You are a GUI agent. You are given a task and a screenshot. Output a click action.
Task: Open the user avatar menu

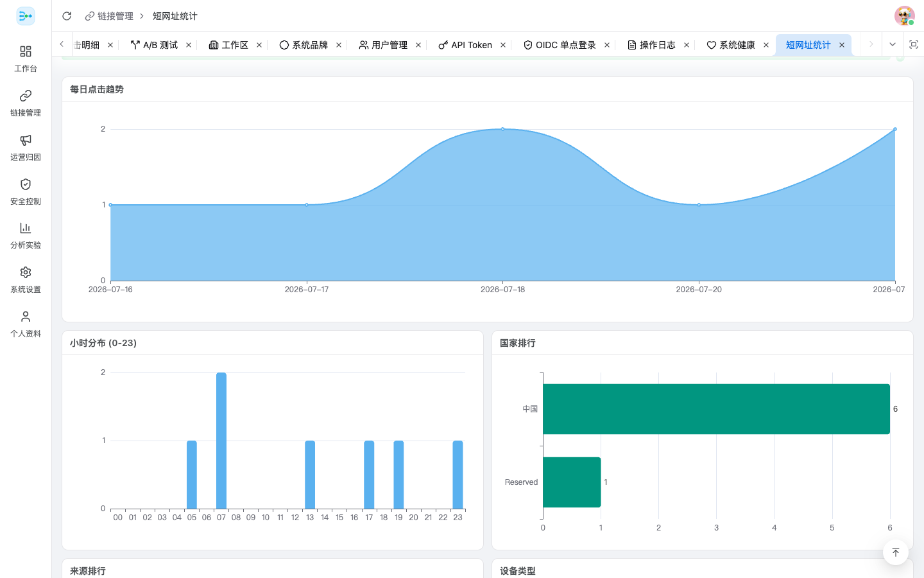[x=904, y=16]
